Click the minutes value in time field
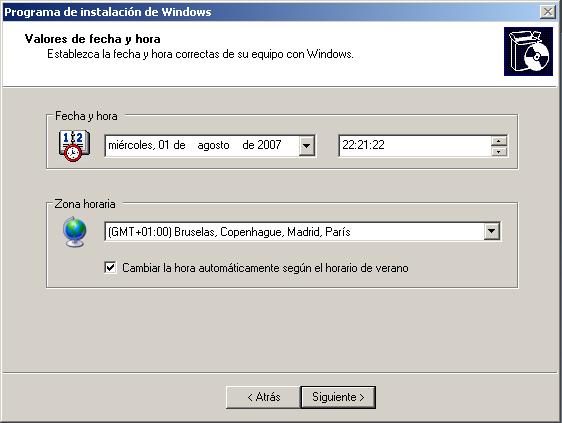The height and width of the screenshot is (423, 562). click(x=363, y=145)
